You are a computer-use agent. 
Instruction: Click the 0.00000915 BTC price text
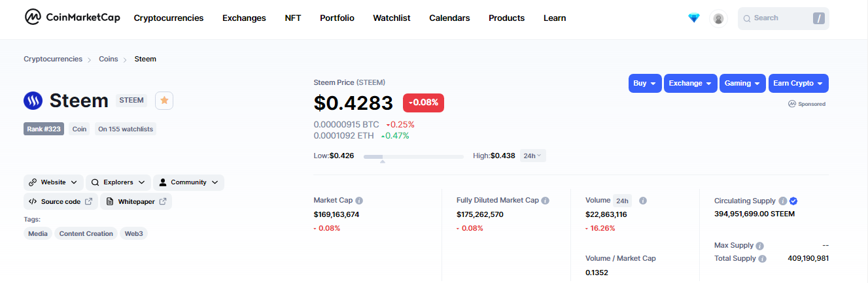pos(347,124)
